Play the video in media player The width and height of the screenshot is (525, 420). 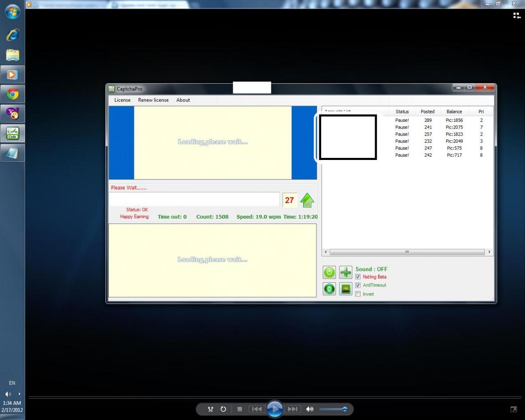[275, 409]
